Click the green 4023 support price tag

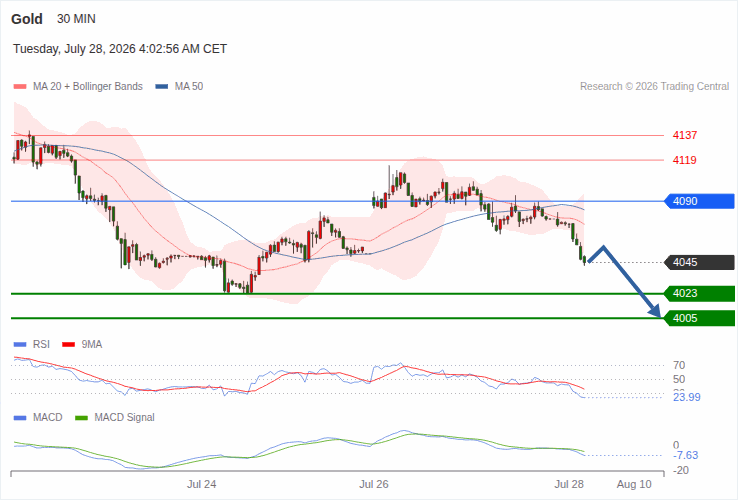click(x=699, y=293)
